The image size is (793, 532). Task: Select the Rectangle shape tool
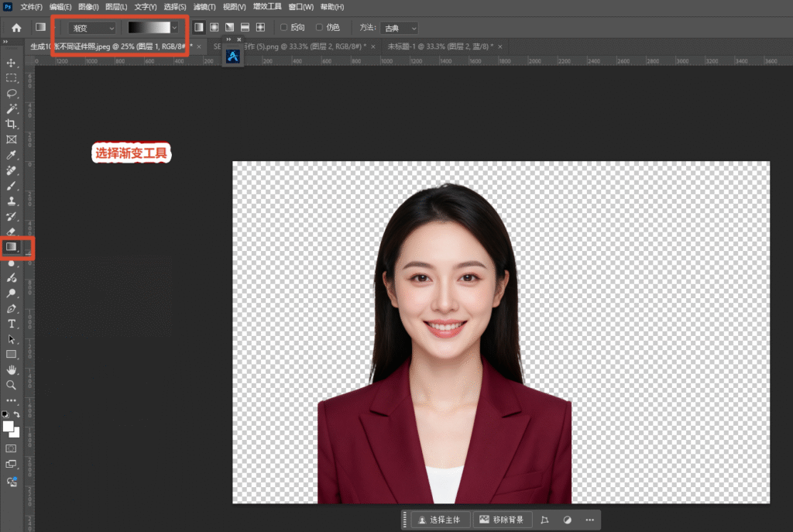[x=11, y=355]
